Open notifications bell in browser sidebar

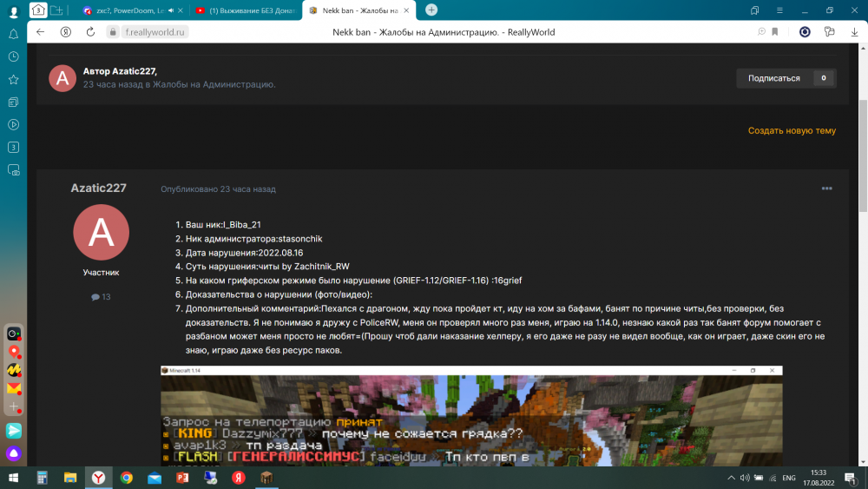click(x=13, y=35)
